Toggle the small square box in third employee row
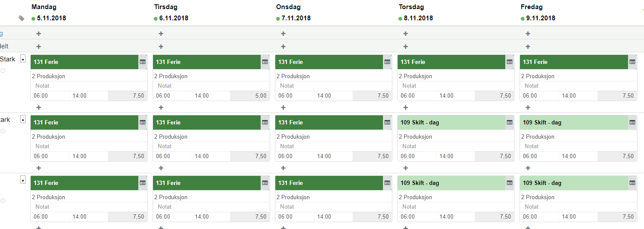Screen dimensions: 644x229 click(x=23, y=180)
